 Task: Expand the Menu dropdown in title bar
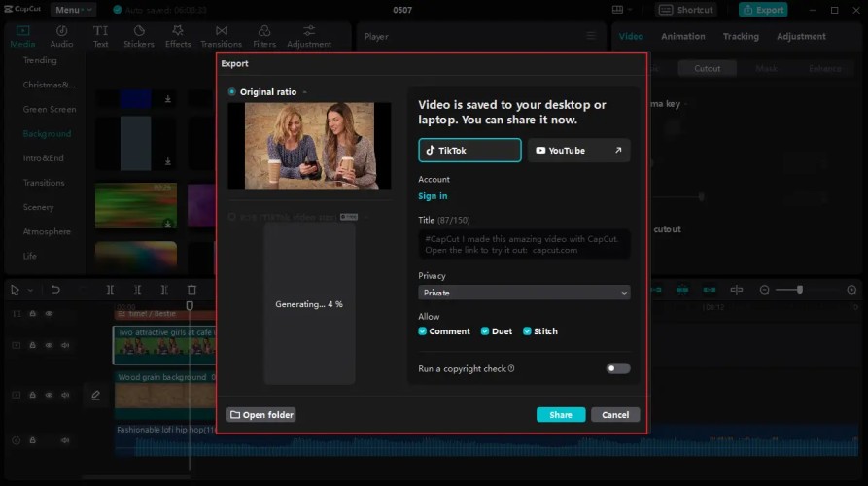pyautogui.click(x=73, y=10)
